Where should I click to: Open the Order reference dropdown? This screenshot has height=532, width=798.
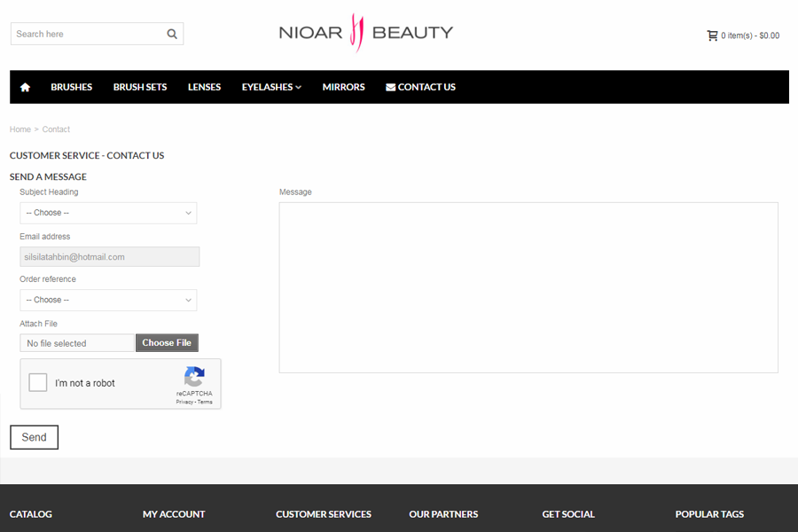coord(108,300)
